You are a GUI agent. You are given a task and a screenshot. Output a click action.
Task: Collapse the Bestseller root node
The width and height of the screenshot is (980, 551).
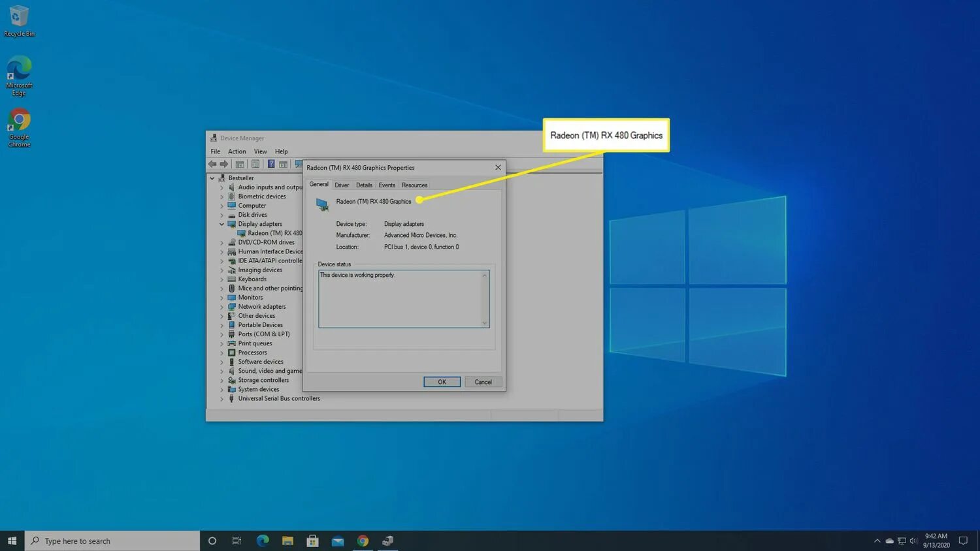[x=212, y=178]
